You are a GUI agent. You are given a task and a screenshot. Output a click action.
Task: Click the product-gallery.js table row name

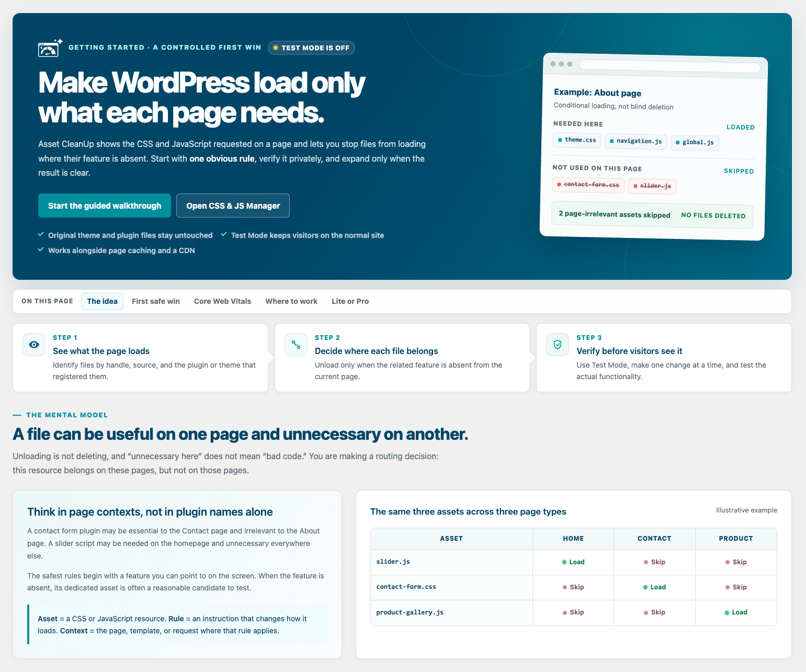410,612
